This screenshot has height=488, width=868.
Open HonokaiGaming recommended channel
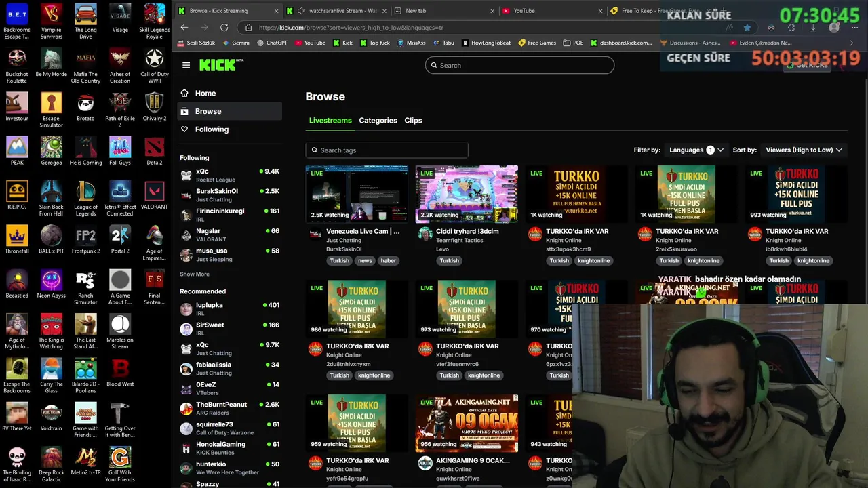point(230,448)
